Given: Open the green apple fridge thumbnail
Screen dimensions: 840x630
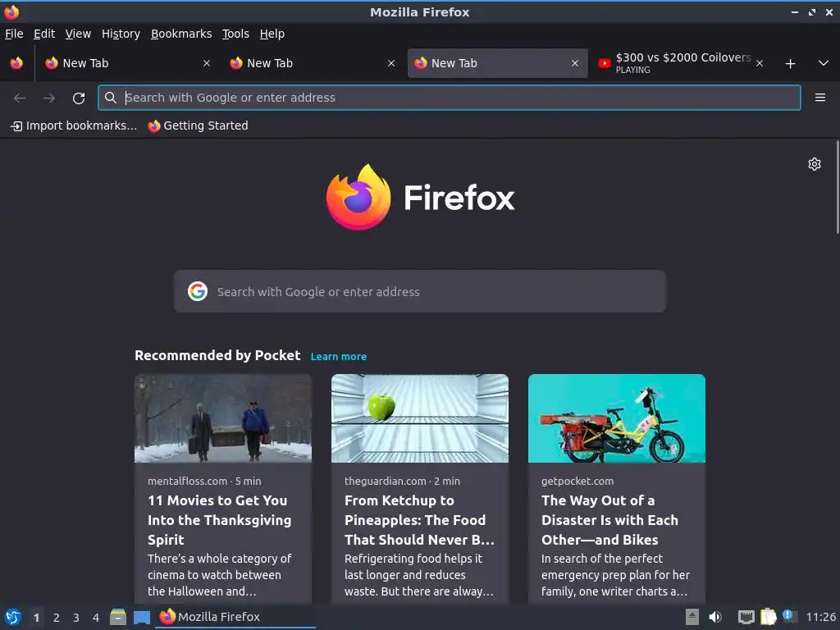Looking at the screenshot, I should (419, 418).
